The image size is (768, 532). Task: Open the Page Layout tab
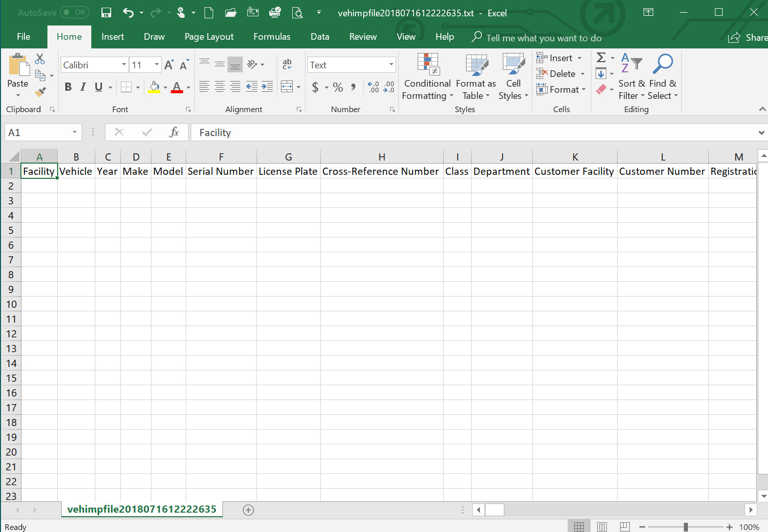(209, 37)
